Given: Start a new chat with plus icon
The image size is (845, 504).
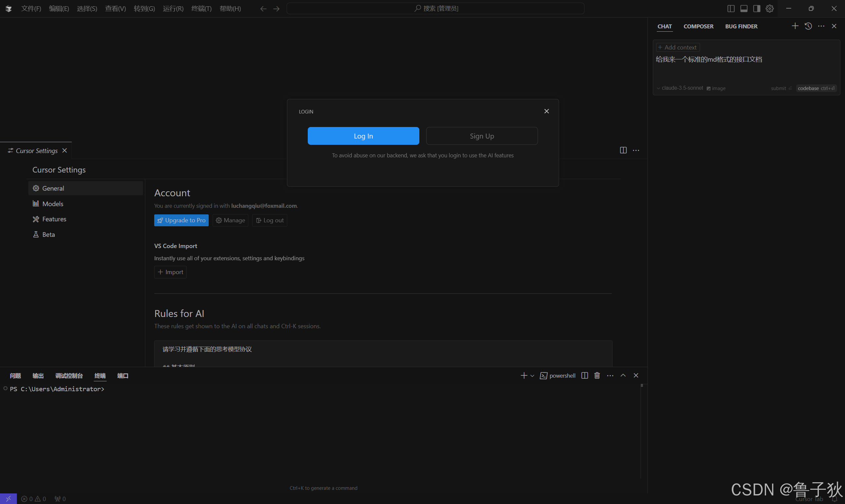Looking at the screenshot, I should coord(795,26).
